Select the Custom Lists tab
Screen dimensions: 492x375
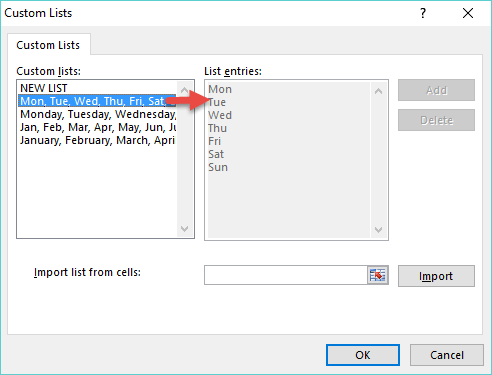point(48,45)
